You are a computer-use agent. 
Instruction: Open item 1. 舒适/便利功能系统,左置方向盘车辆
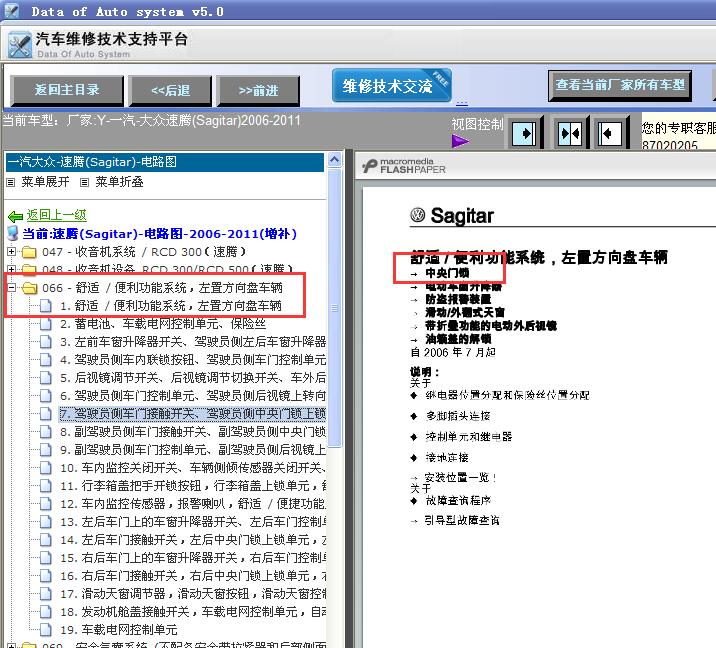pos(171,306)
